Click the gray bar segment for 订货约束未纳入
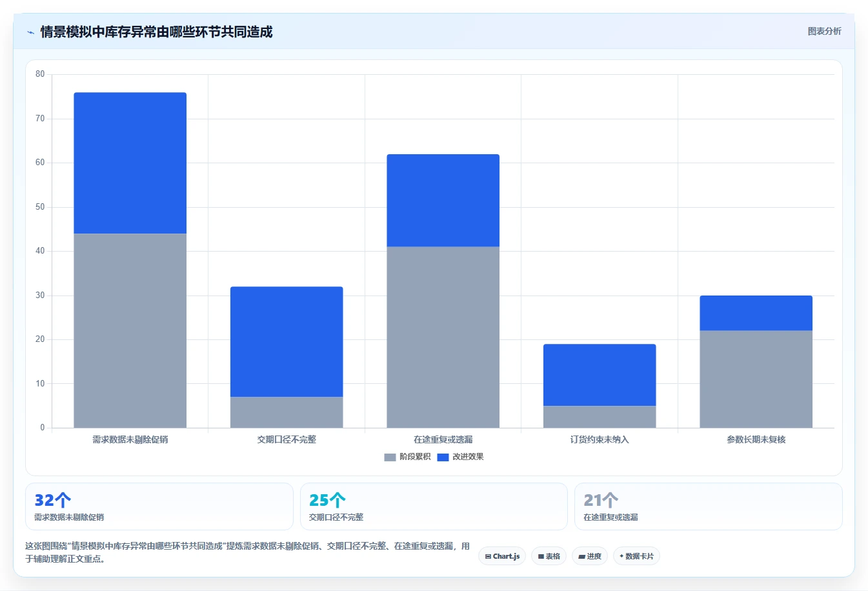 [x=600, y=417]
